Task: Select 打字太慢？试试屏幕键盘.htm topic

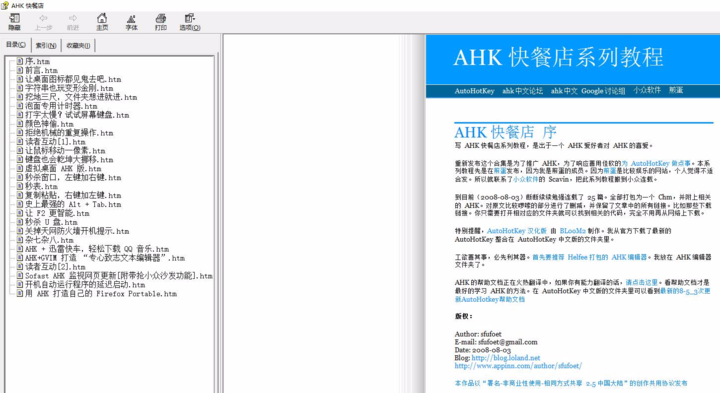Action: coord(77,115)
